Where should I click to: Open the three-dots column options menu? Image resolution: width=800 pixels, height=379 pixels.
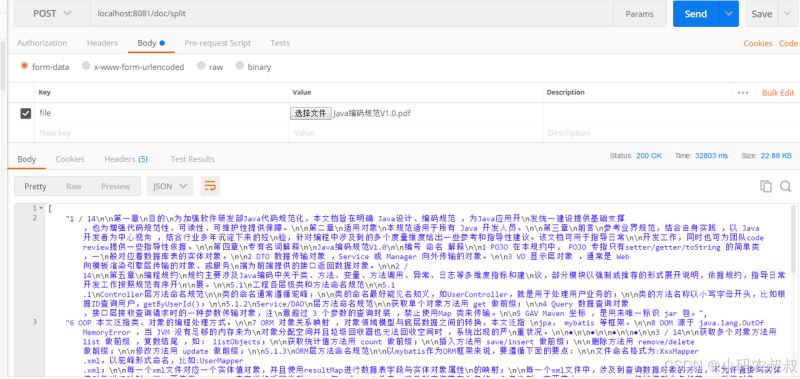pyautogui.click(x=743, y=93)
